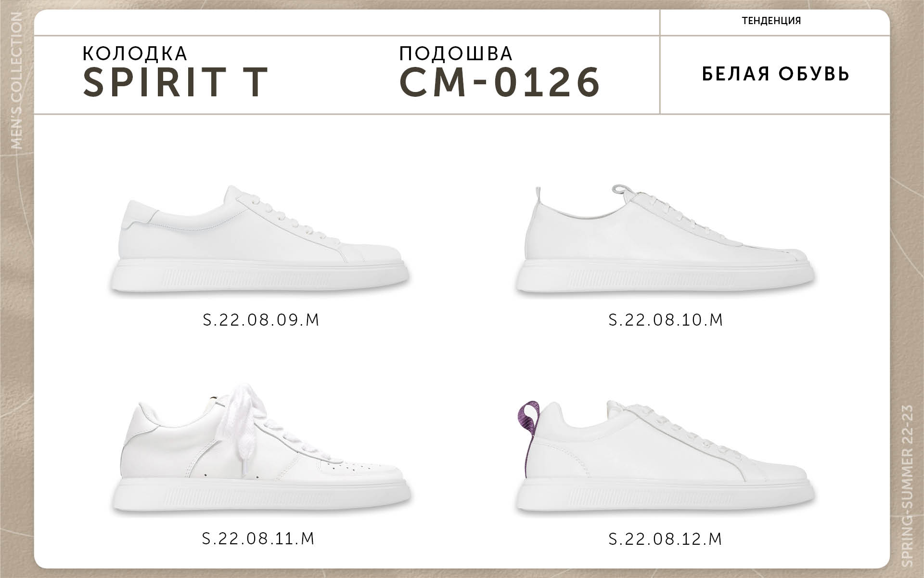924x578 pixels.
Task: Click the S.22.08.10.M article code
Action: pos(666,320)
